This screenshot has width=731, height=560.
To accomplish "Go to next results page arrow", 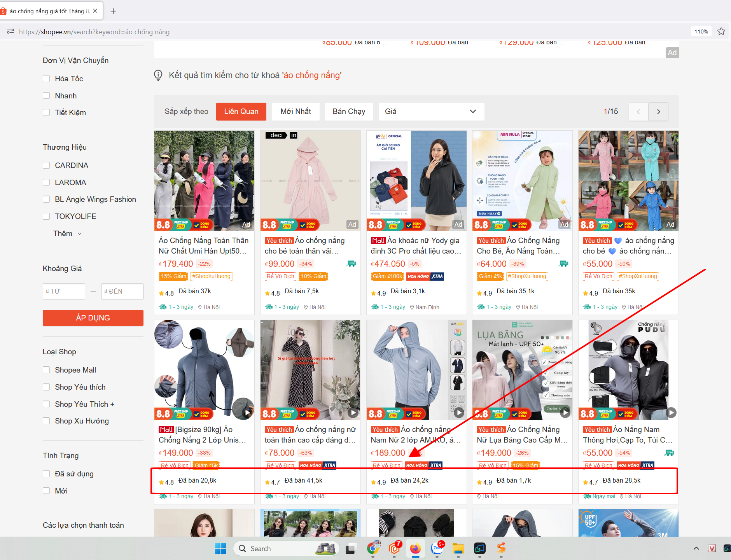I will tap(658, 112).
